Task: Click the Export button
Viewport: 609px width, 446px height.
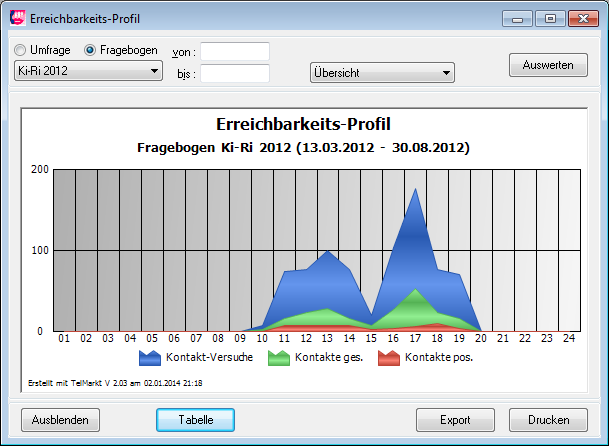Action: pyautogui.click(x=455, y=419)
